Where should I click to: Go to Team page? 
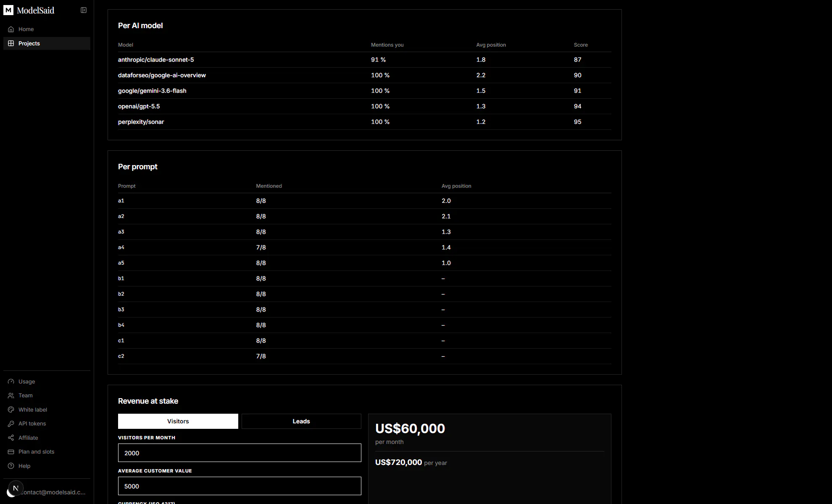pos(47,396)
